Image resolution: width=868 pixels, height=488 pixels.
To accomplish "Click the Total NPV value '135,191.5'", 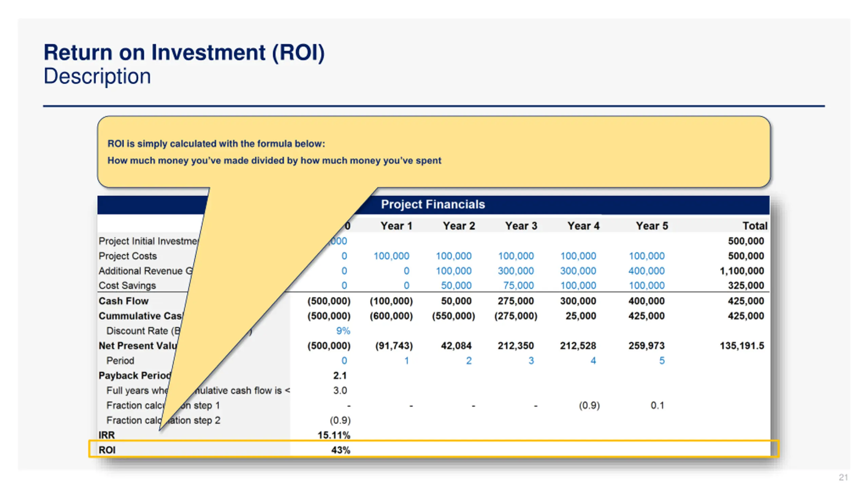I will [742, 346].
